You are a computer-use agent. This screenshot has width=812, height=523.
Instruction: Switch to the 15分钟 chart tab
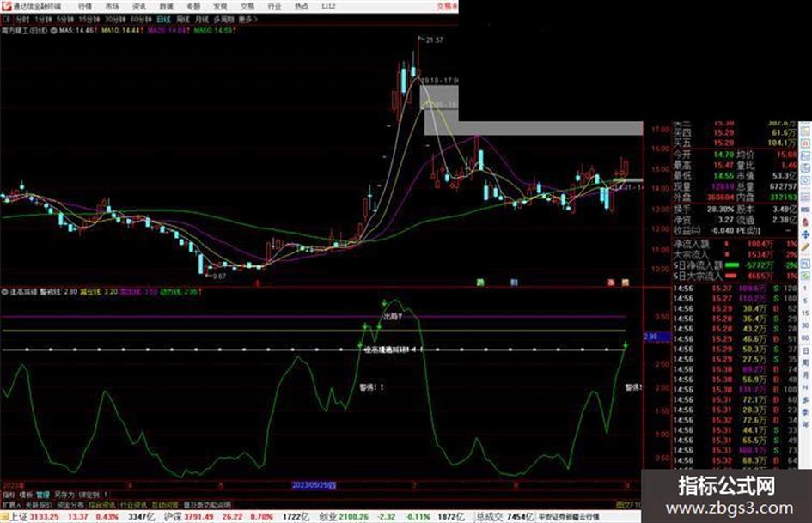coord(89,19)
